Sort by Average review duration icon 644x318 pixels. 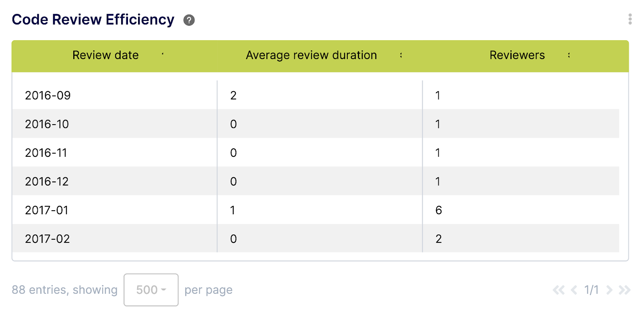click(401, 55)
